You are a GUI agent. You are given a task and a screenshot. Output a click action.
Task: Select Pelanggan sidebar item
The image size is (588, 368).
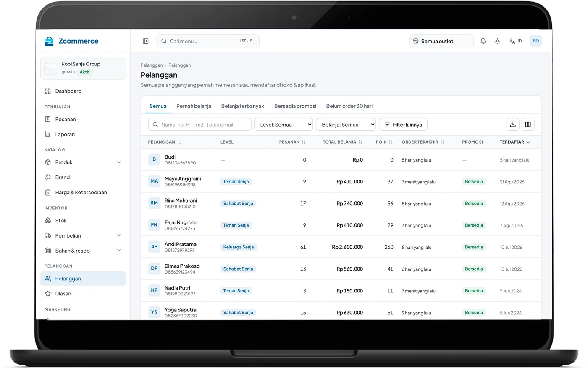click(83, 279)
